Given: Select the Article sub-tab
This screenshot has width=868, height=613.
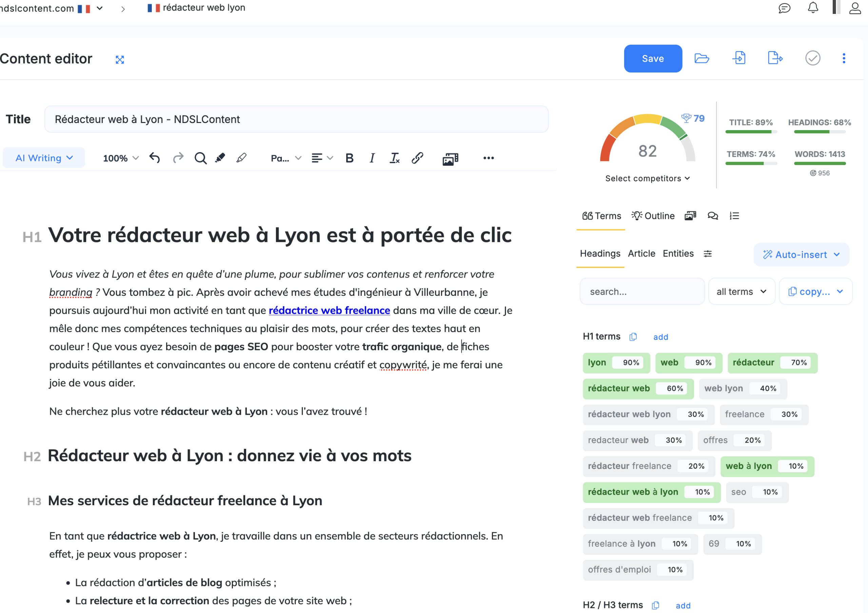Looking at the screenshot, I should pos(641,253).
